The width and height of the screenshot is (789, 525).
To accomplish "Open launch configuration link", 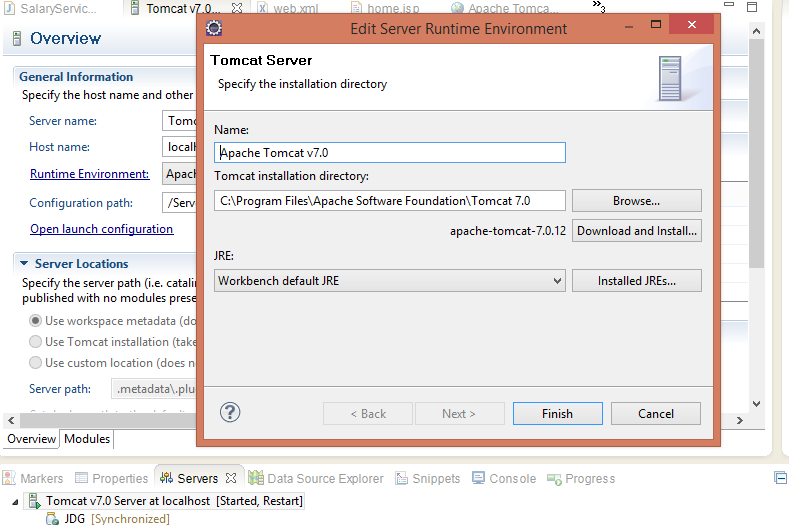I will (x=102, y=229).
